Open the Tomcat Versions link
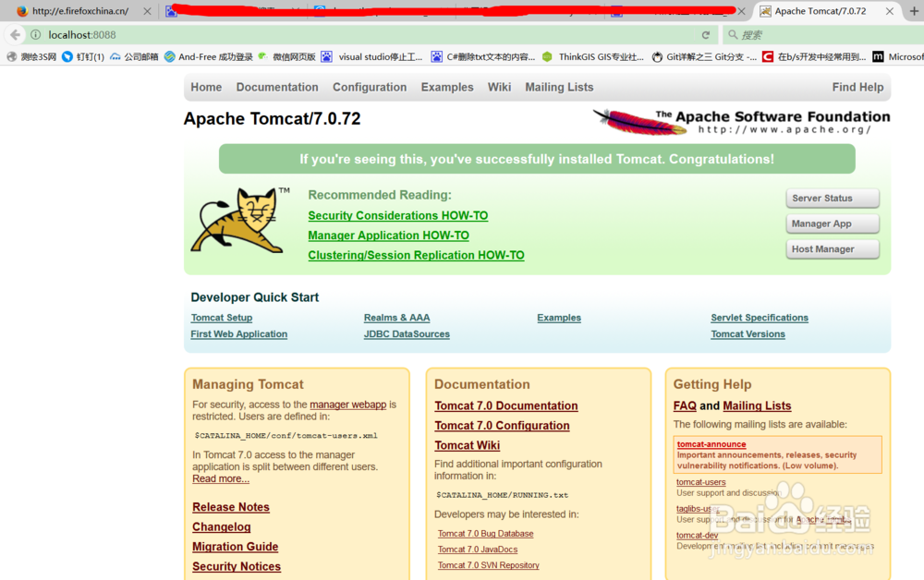Viewport: 924px width, 580px height. pyautogui.click(x=748, y=333)
